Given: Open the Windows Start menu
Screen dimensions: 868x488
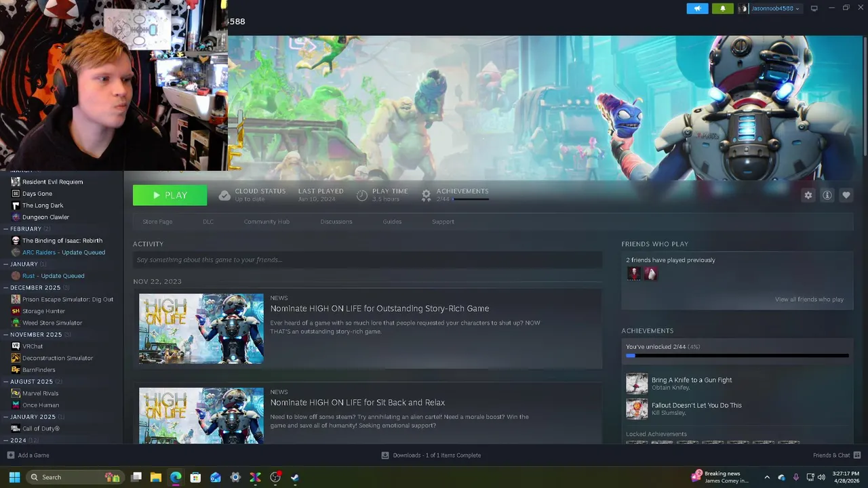Looking at the screenshot, I should click(x=14, y=477).
